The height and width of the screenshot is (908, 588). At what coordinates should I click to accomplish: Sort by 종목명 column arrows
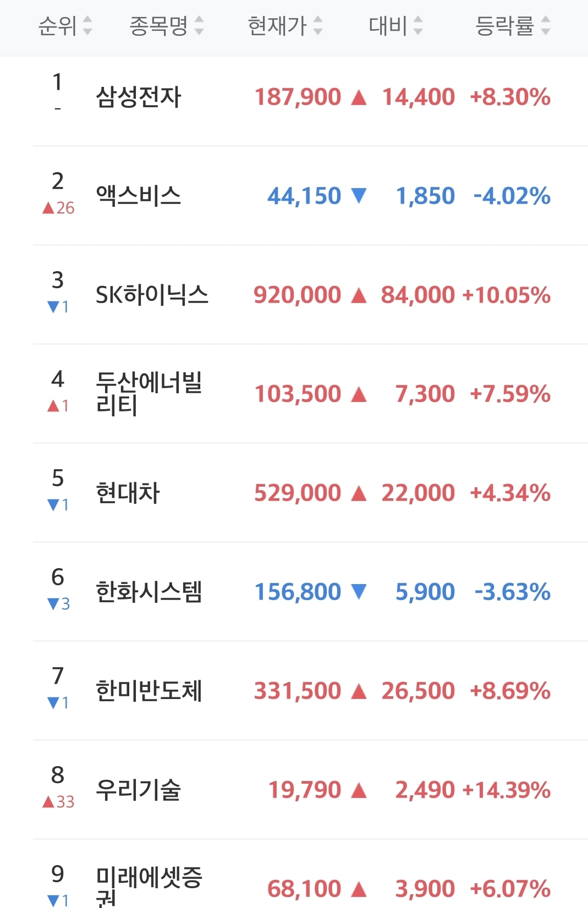[199, 25]
